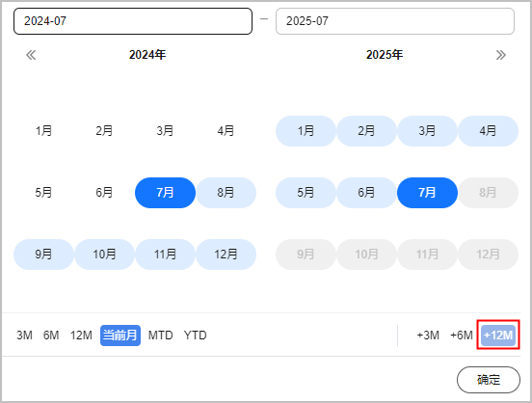This screenshot has width=532, height=403.
Task: Apply the 12M quick range shortcut
Action: point(81,336)
